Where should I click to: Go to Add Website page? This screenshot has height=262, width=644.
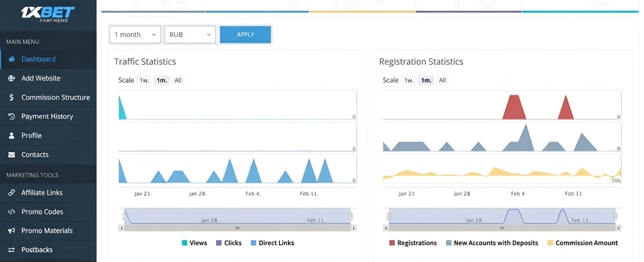pyautogui.click(x=48, y=79)
